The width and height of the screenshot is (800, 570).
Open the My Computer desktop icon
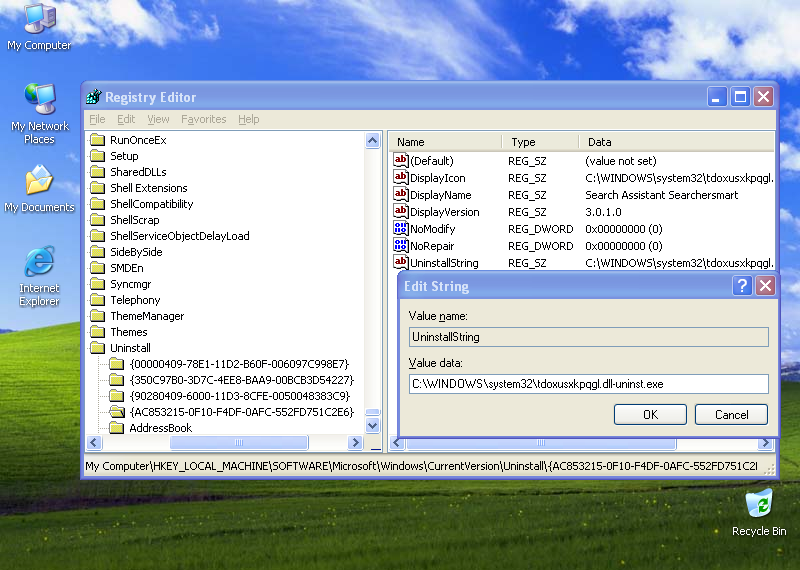click(x=39, y=26)
